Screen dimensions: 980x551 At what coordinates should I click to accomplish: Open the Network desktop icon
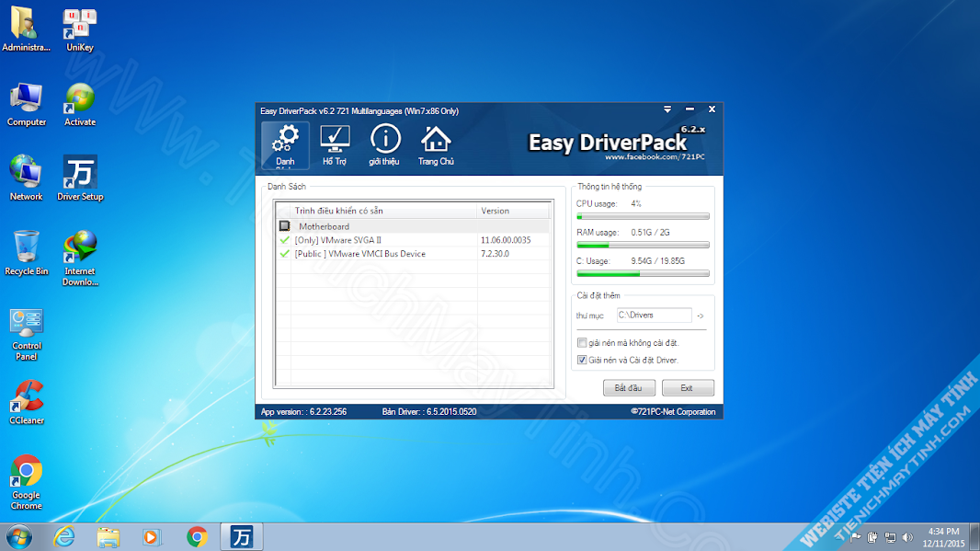click(27, 178)
